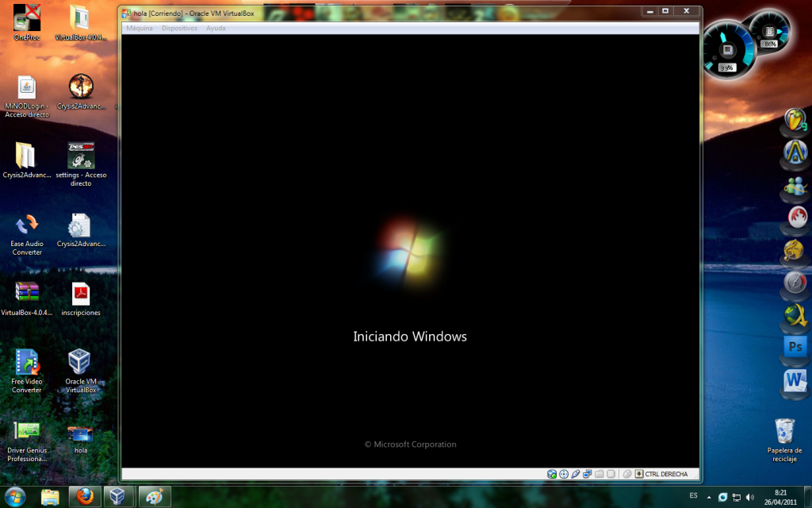The image size is (812, 508).
Task: Launch Free Video Converter from the desktop
Action: click(27, 371)
